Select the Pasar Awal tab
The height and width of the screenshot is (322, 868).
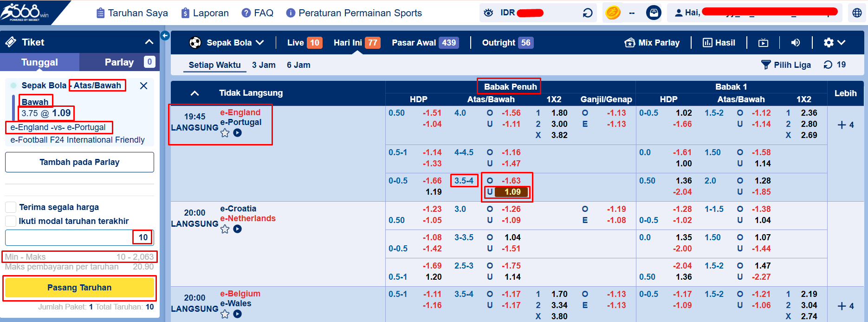pyautogui.click(x=425, y=43)
